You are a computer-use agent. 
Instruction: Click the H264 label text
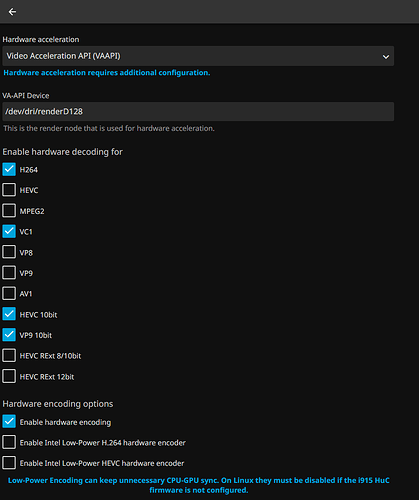[29, 170]
